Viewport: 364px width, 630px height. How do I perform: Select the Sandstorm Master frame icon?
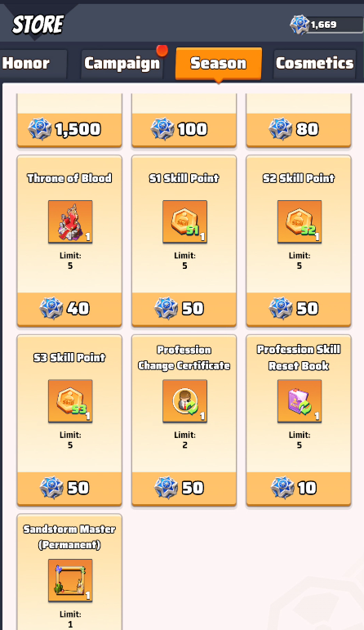coord(70,580)
